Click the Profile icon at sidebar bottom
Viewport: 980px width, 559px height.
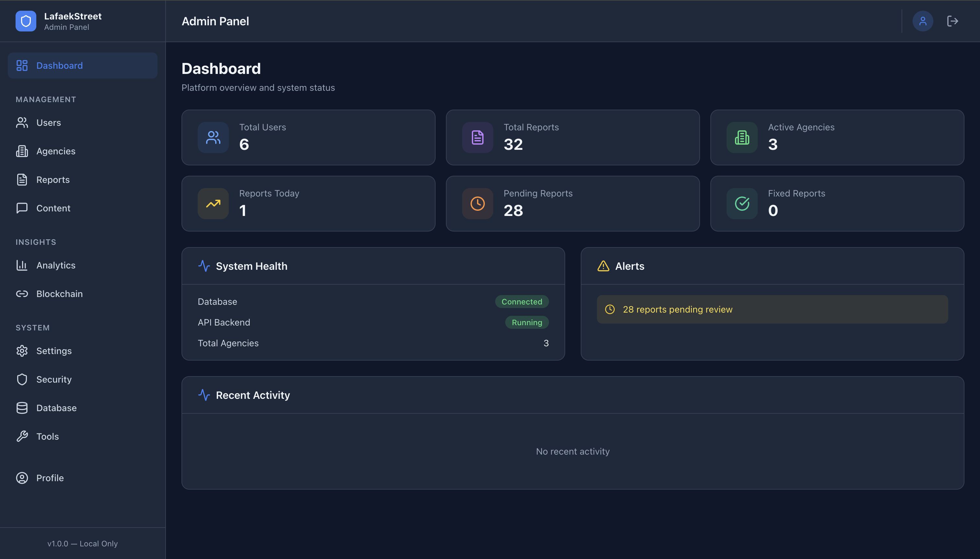click(x=22, y=478)
